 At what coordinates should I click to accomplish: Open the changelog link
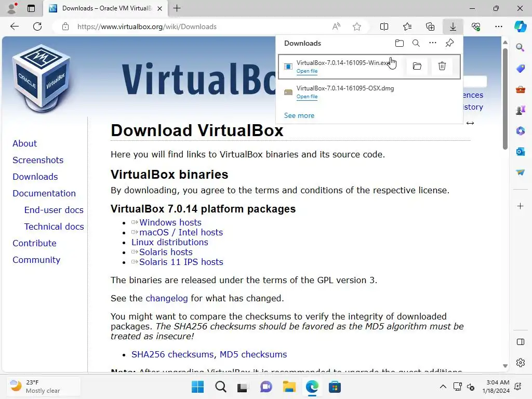[167, 298]
